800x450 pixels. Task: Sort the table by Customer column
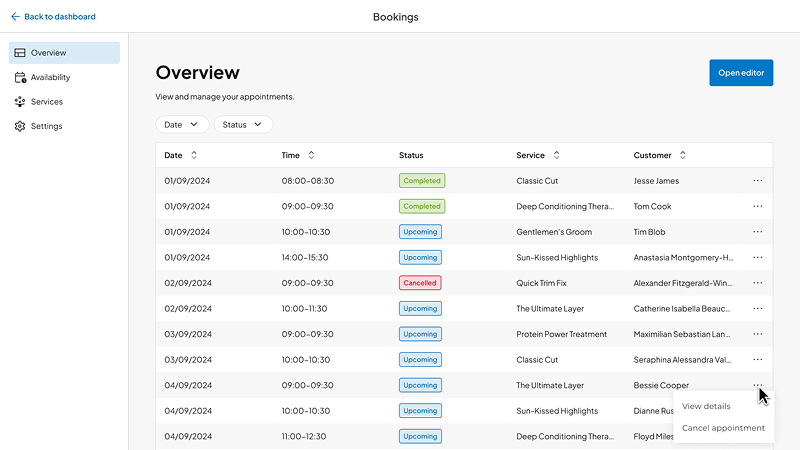[683, 155]
